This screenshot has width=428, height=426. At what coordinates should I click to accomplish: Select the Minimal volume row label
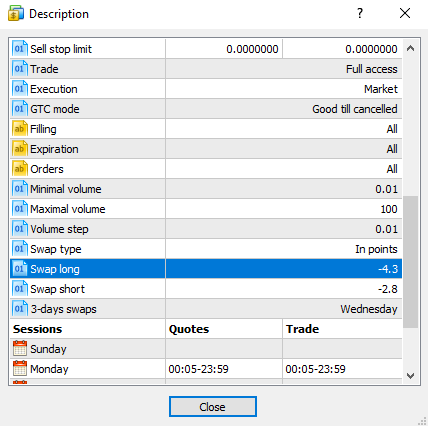point(66,189)
